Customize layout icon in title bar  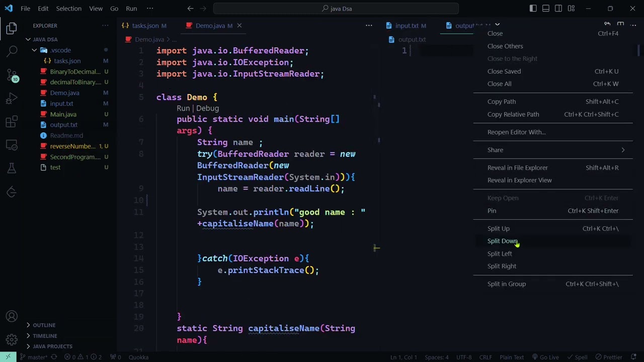click(571, 9)
